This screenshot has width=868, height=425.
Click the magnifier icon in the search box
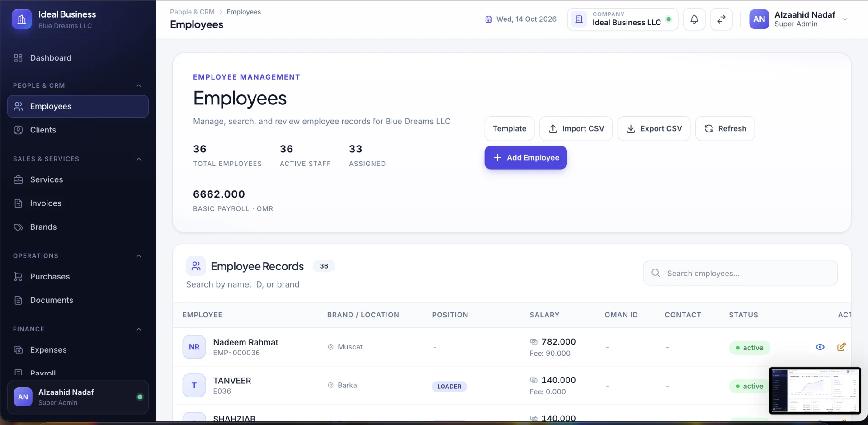click(x=656, y=273)
